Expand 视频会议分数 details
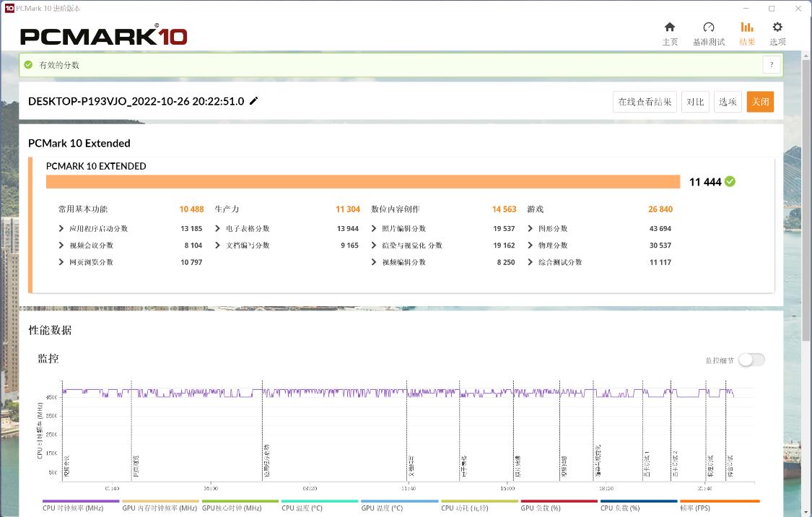The width and height of the screenshot is (812, 517). click(x=61, y=246)
